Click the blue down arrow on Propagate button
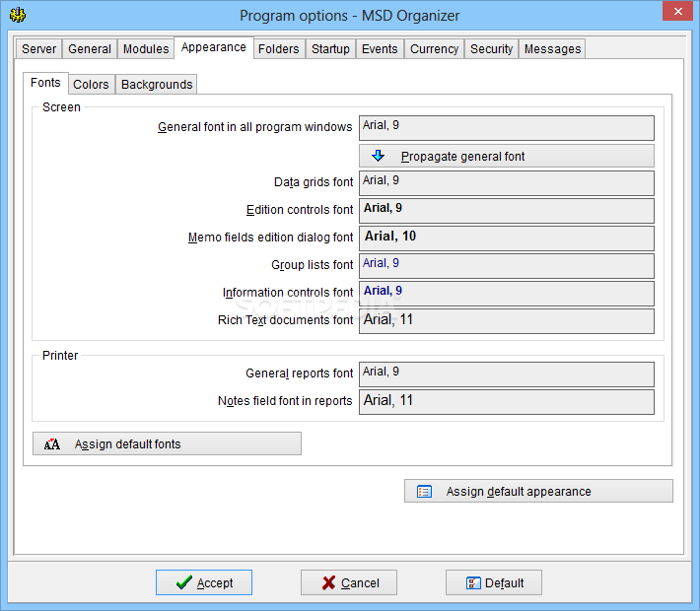 (x=379, y=156)
